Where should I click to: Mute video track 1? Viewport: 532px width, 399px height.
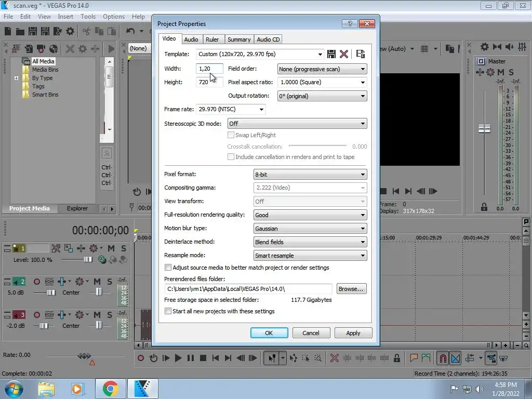111,248
